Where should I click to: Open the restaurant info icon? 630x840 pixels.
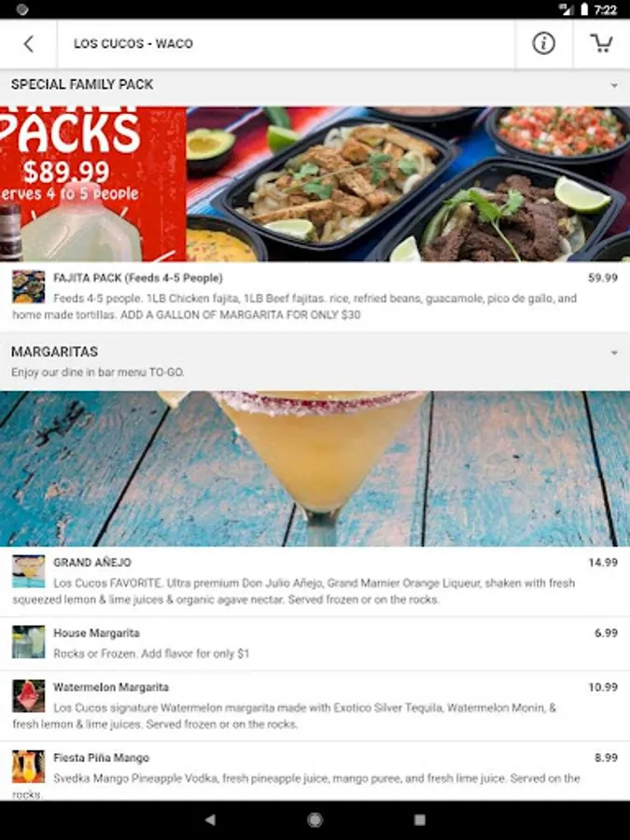click(543, 43)
